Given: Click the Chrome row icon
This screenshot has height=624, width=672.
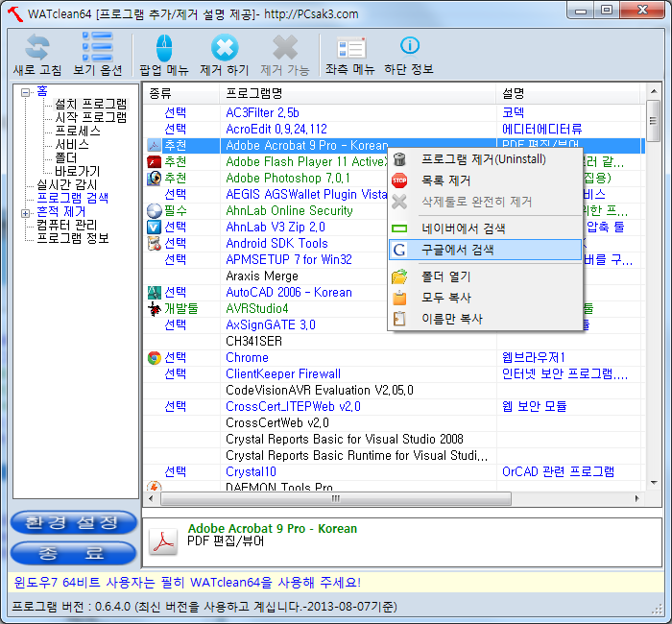Looking at the screenshot, I should pos(154,357).
